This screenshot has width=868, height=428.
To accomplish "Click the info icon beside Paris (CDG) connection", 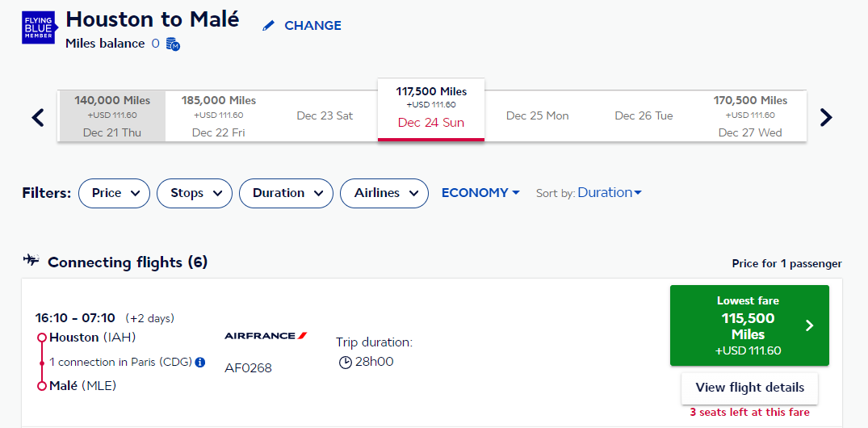I will (200, 362).
